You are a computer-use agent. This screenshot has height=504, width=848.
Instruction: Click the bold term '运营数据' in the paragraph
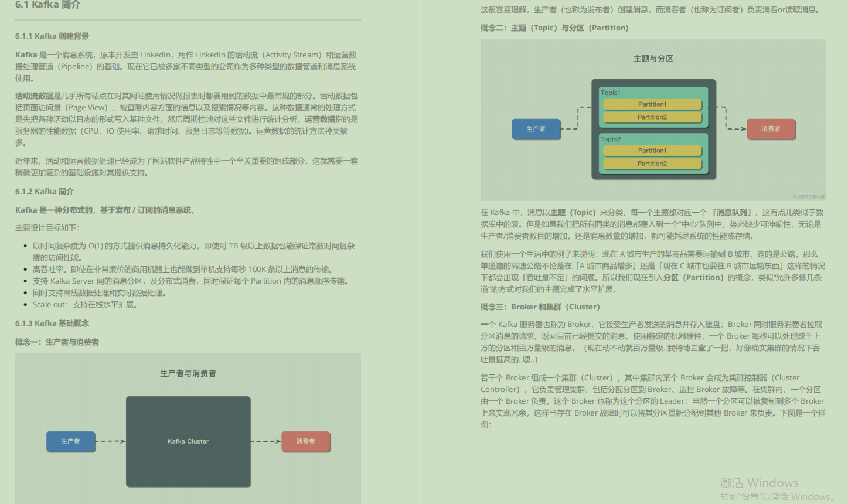click(x=319, y=120)
